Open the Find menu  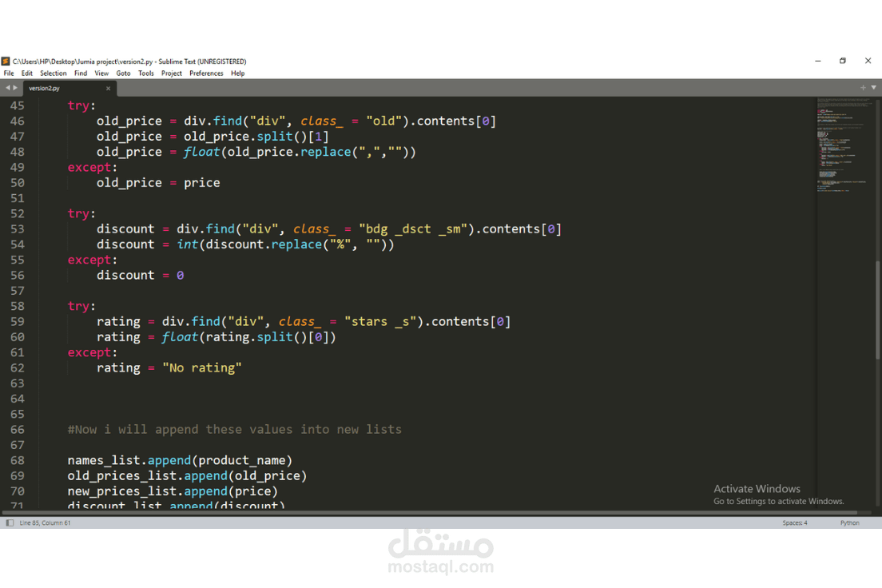pos(81,73)
